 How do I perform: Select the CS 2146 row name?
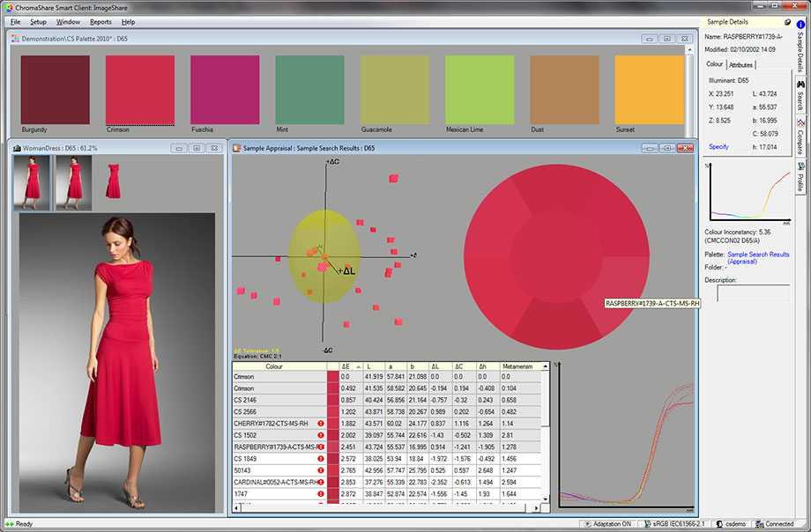click(245, 400)
